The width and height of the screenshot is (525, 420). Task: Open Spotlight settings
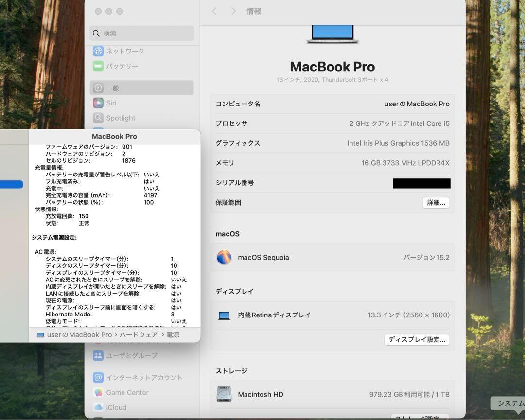tap(114, 118)
